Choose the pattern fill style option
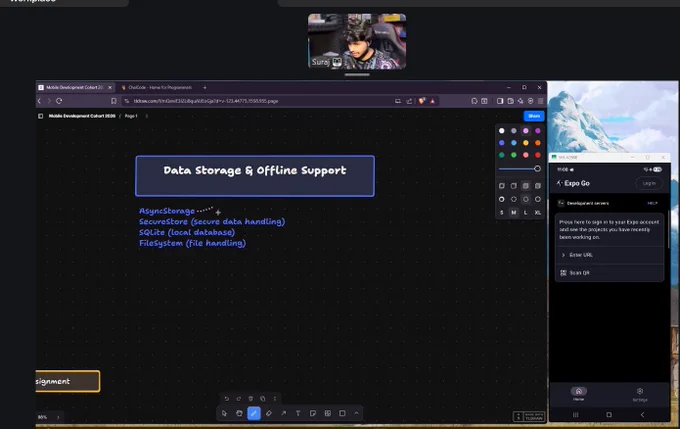 click(538, 186)
